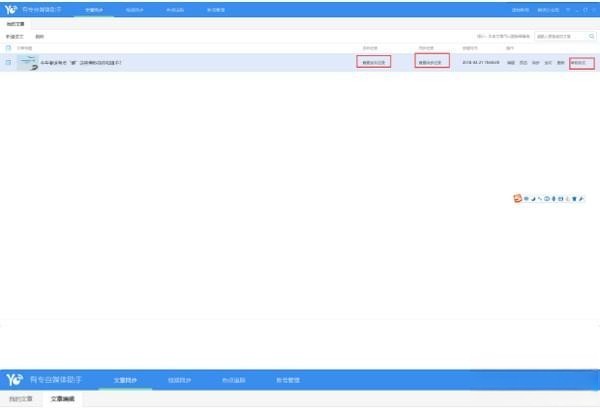Click the app logo in the top-left header
600x412 pixels.
pos(12,9)
